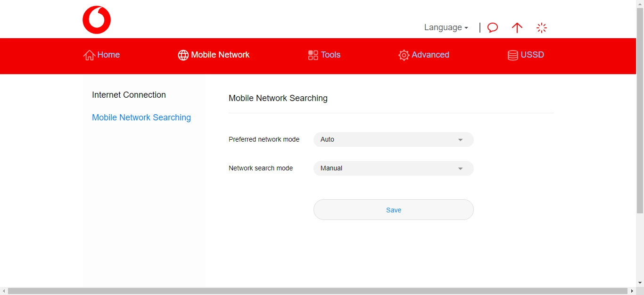The image size is (644, 295).
Task: Click the Vodafone logo
Action: click(x=97, y=20)
